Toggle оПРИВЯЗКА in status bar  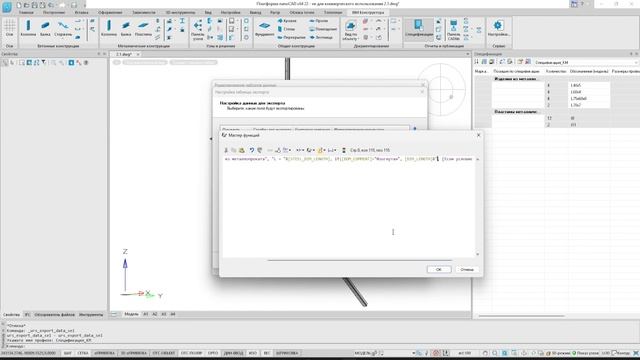pyautogui.click(x=104, y=353)
